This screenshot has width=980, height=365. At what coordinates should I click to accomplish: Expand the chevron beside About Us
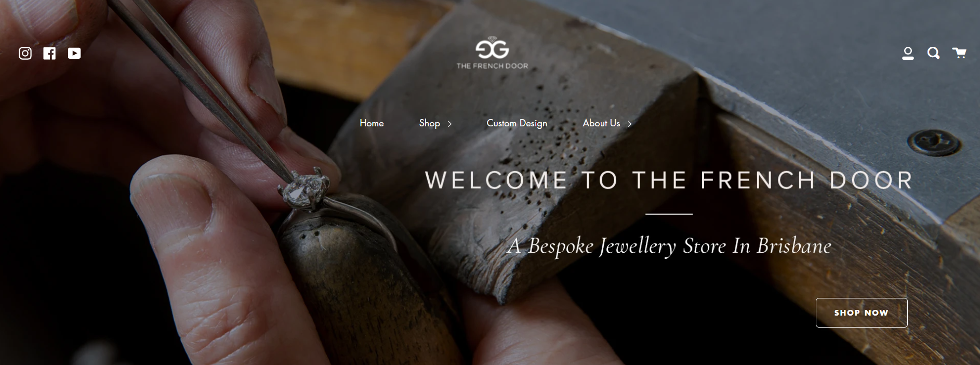[x=629, y=124]
